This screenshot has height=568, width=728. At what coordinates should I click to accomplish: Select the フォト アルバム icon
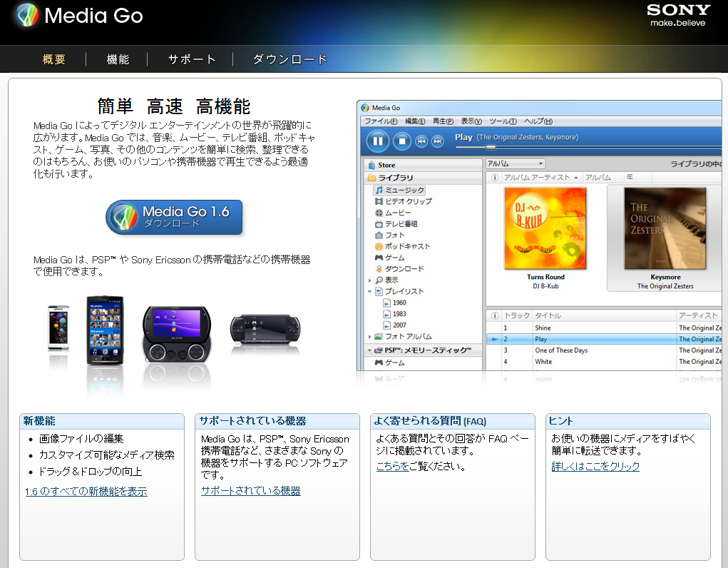pyautogui.click(x=379, y=337)
